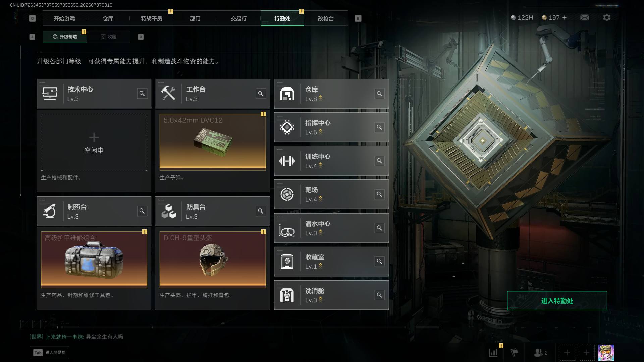Open the 改枪台 tab
This screenshot has width=644, height=362.
point(326,18)
